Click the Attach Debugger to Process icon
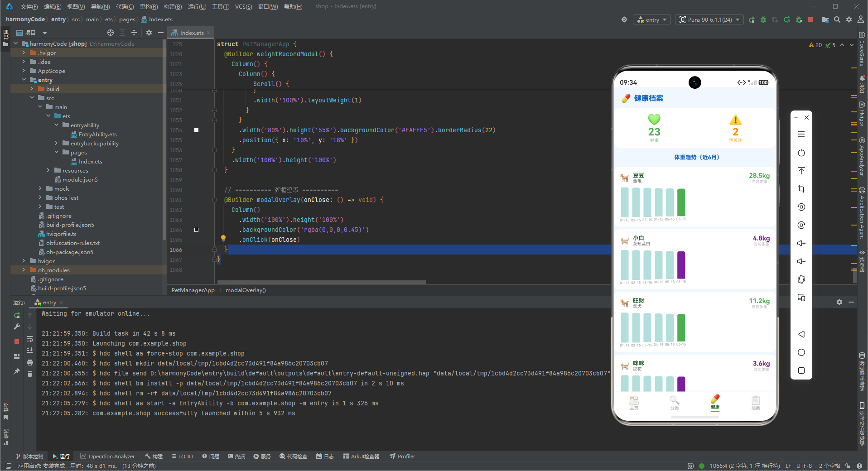 tap(799, 19)
